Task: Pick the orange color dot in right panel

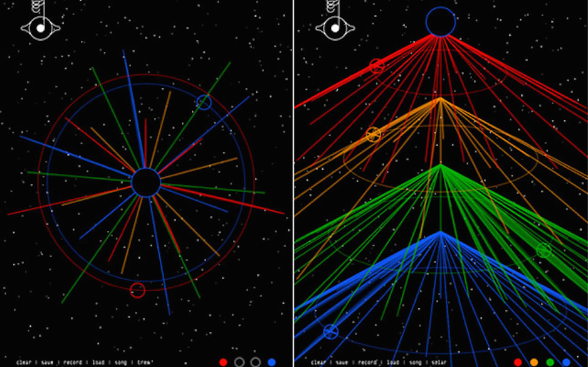Action: click(534, 362)
